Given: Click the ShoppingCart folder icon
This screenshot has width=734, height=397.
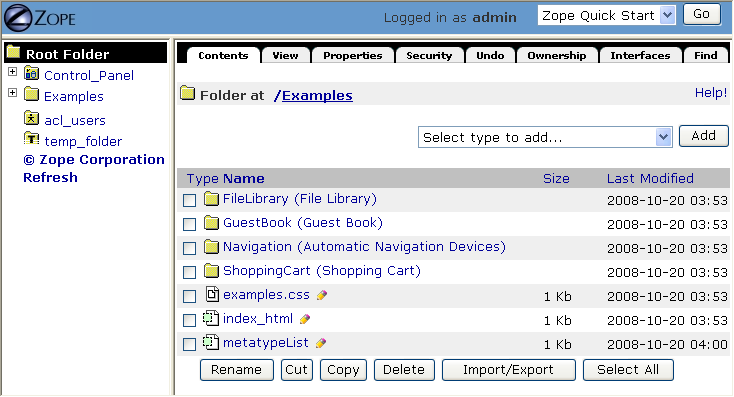Looking at the screenshot, I should 212,271.
